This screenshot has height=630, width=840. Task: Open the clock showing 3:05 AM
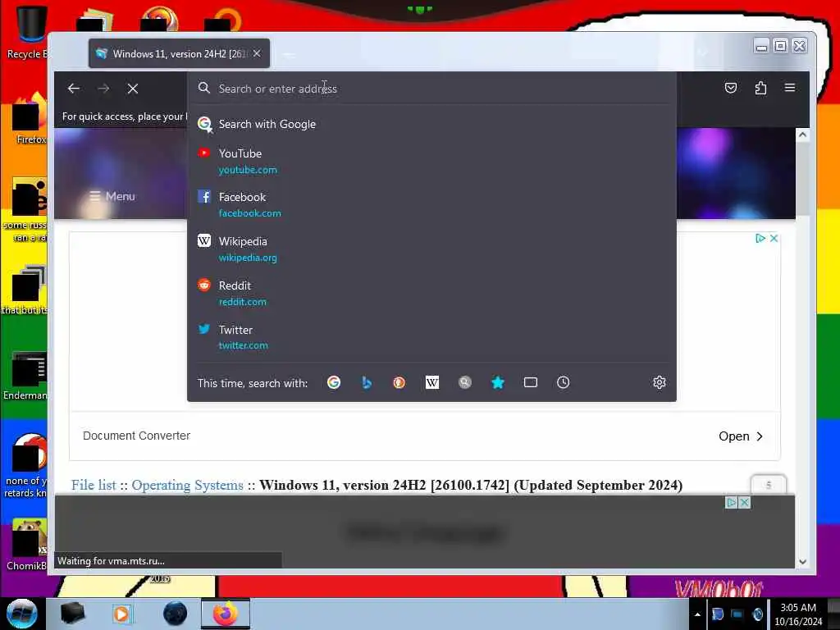(797, 614)
